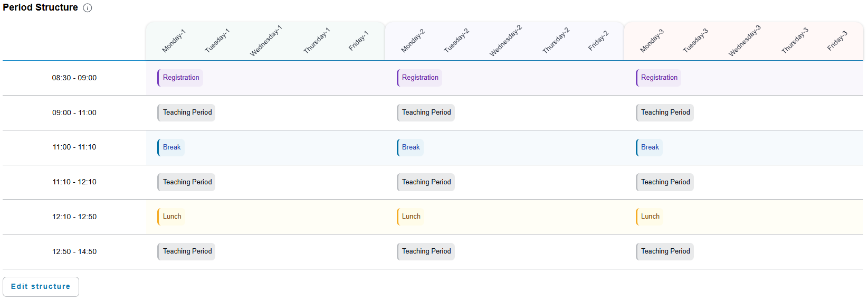
Task: Click the 09:00 Teaching Period in week 1
Action: coord(186,112)
